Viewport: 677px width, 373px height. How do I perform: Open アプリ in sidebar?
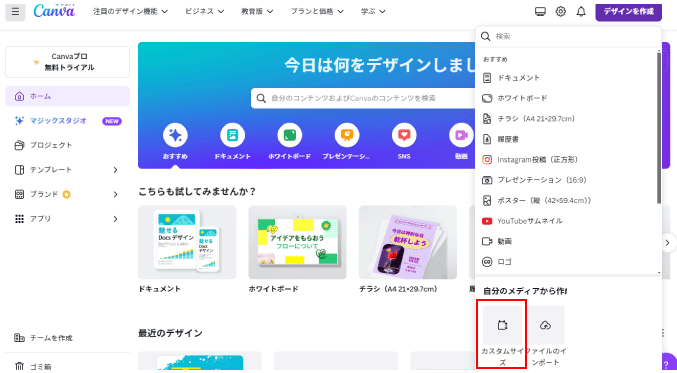[67, 219]
